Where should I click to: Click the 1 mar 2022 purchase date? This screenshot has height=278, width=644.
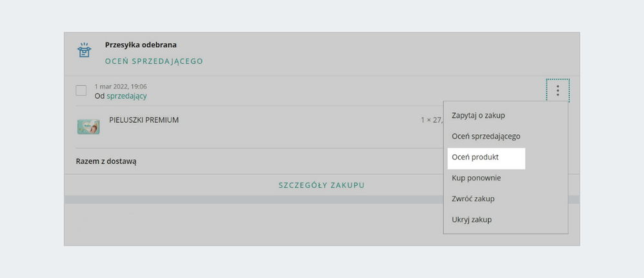[121, 86]
